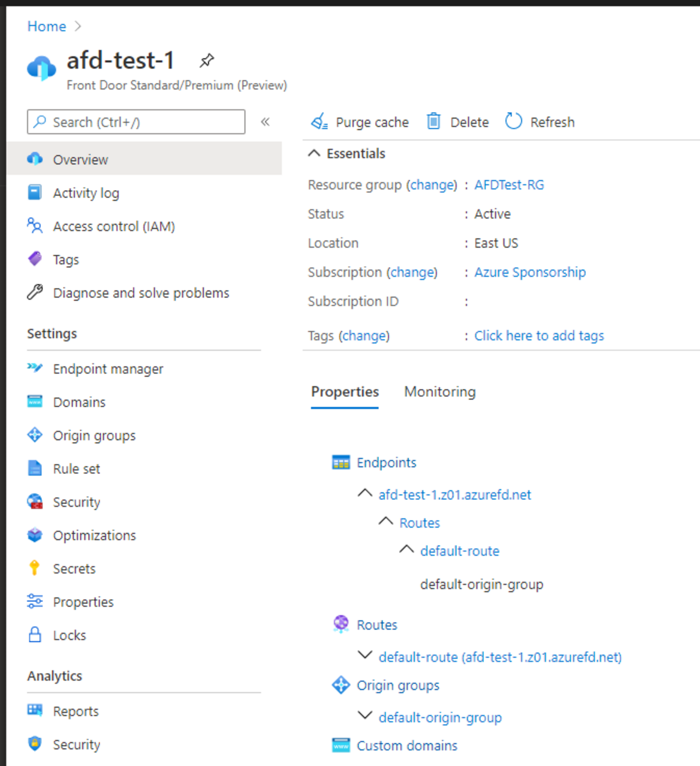This screenshot has width=700, height=766.
Task: Click the Delete trash icon
Action: (433, 122)
